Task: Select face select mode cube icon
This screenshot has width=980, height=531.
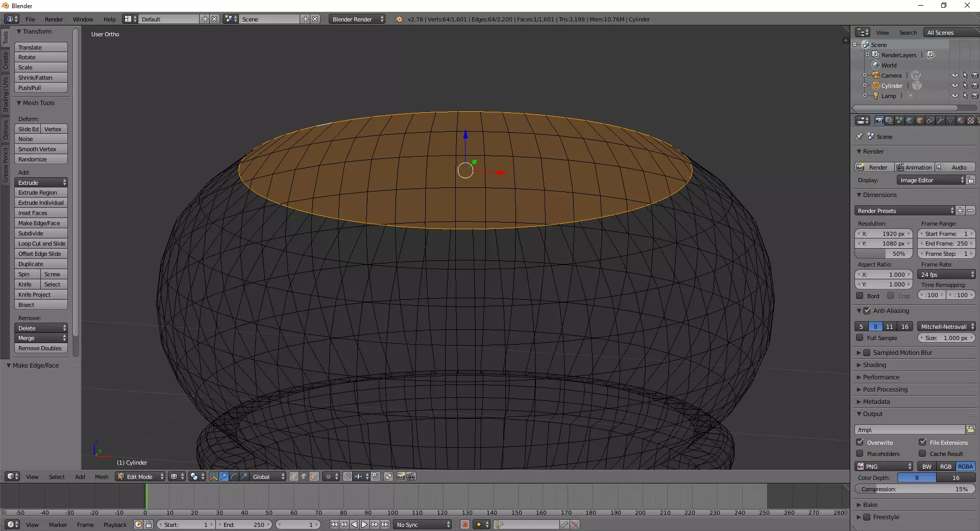Action: (x=314, y=476)
